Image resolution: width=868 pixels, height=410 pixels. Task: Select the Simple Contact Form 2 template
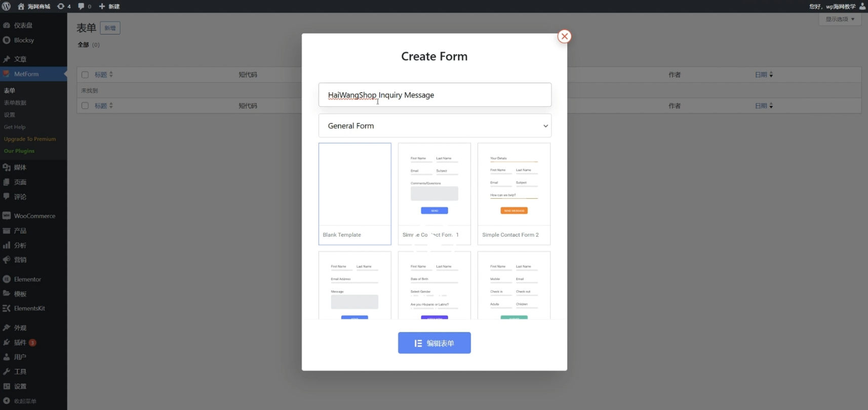pyautogui.click(x=514, y=194)
